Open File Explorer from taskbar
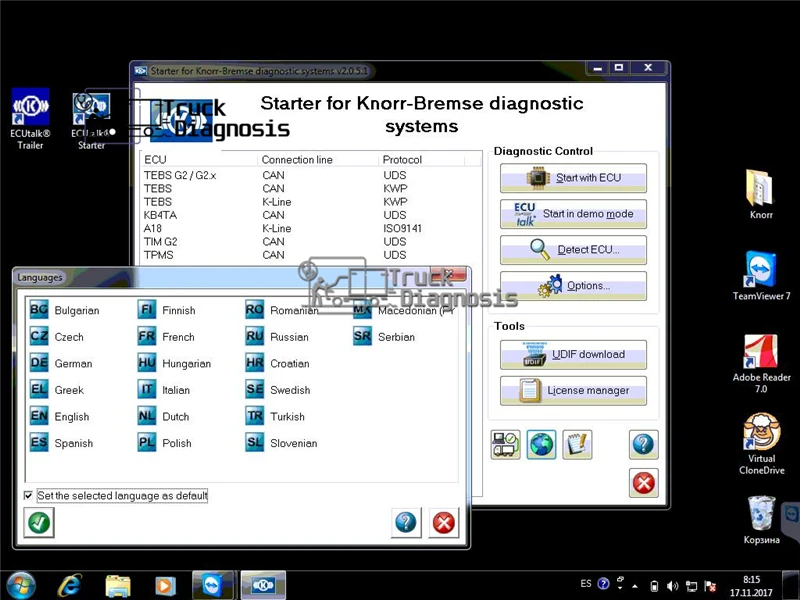Screen dimensions: 800x600 [118, 586]
